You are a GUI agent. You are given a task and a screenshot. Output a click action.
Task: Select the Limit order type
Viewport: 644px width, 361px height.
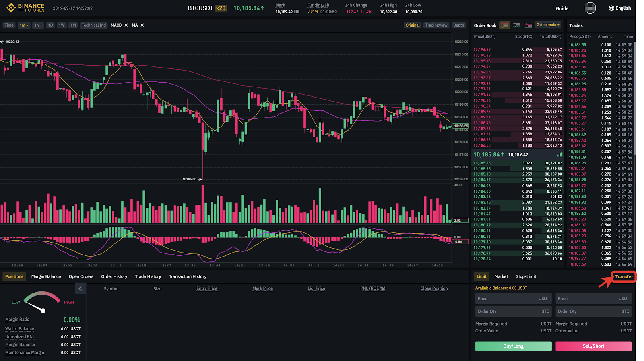(x=482, y=276)
